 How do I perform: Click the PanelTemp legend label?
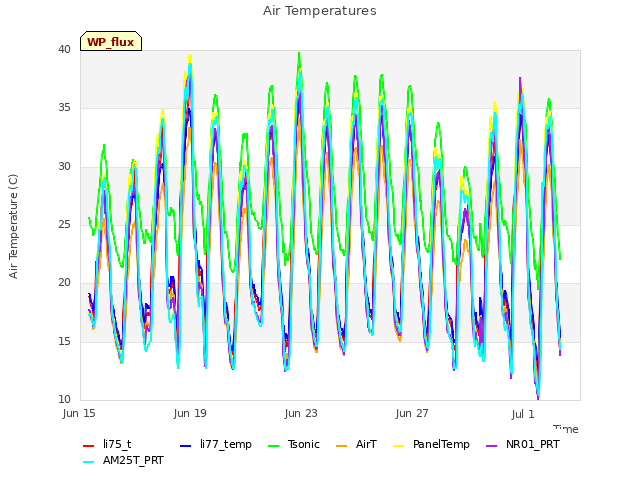pos(441,444)
